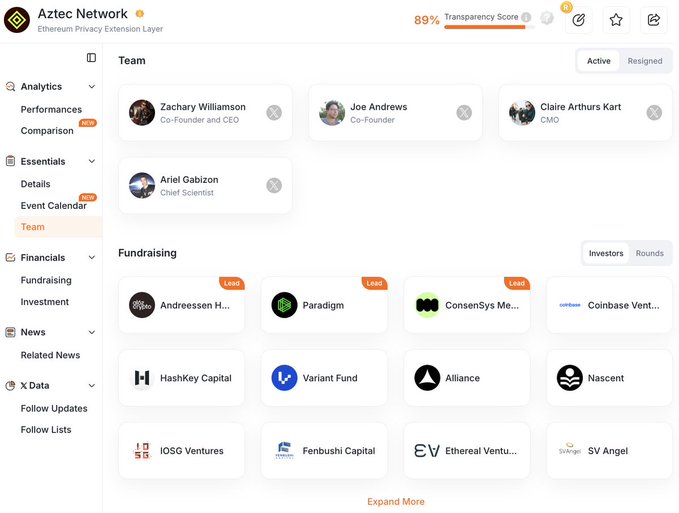679x513 pixels.
Task: Open the Claire Arthurs Kart name
Action: (x=580, y=107)
